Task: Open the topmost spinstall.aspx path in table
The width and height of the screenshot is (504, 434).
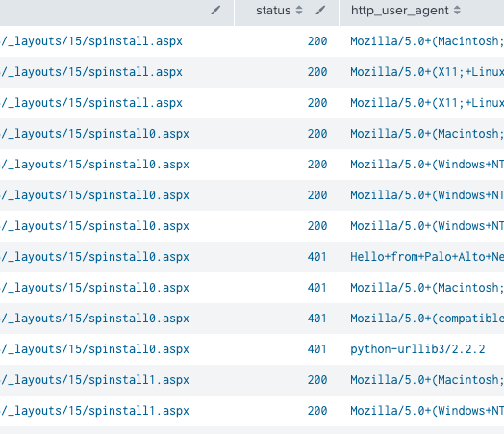Action: click(x=91, y=41)
